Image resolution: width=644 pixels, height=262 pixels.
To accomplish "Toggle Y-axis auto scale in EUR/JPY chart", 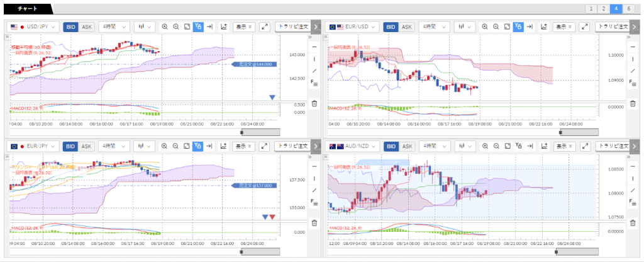I will pos(198,146).
